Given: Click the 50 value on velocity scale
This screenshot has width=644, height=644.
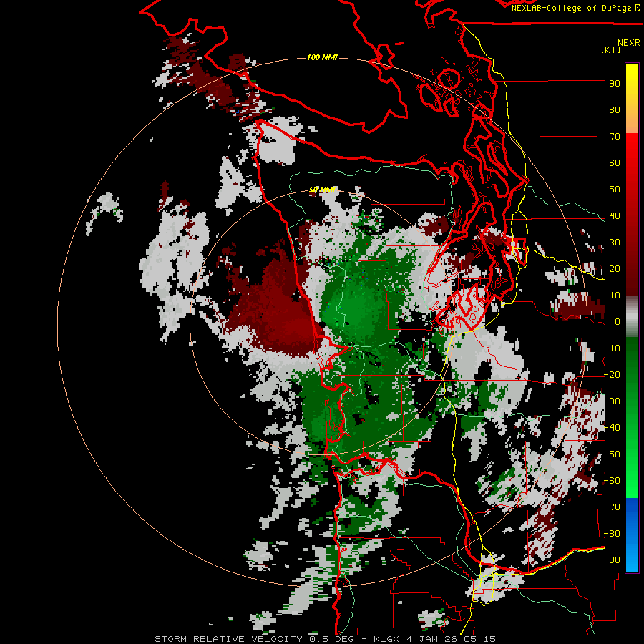Looking at the screenshot, I should coord(615,190).
